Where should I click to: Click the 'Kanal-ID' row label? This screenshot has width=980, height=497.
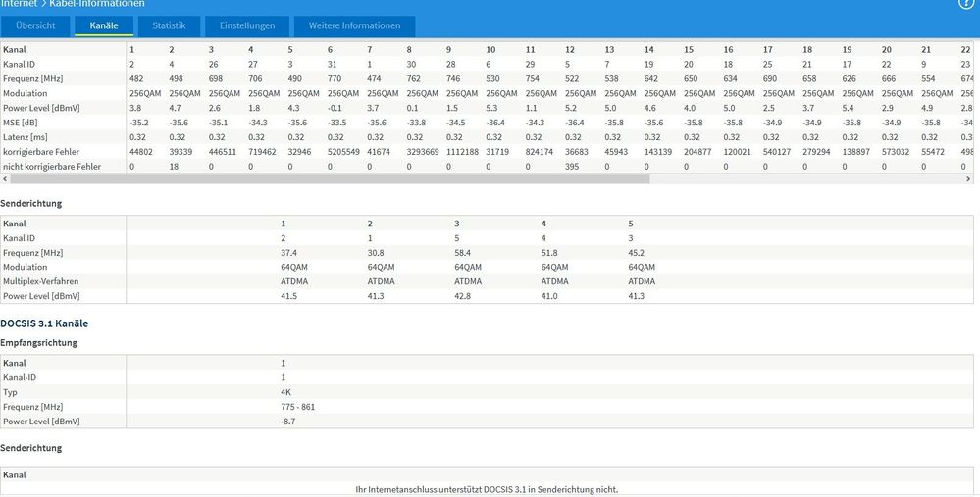(x=19, y=377)
